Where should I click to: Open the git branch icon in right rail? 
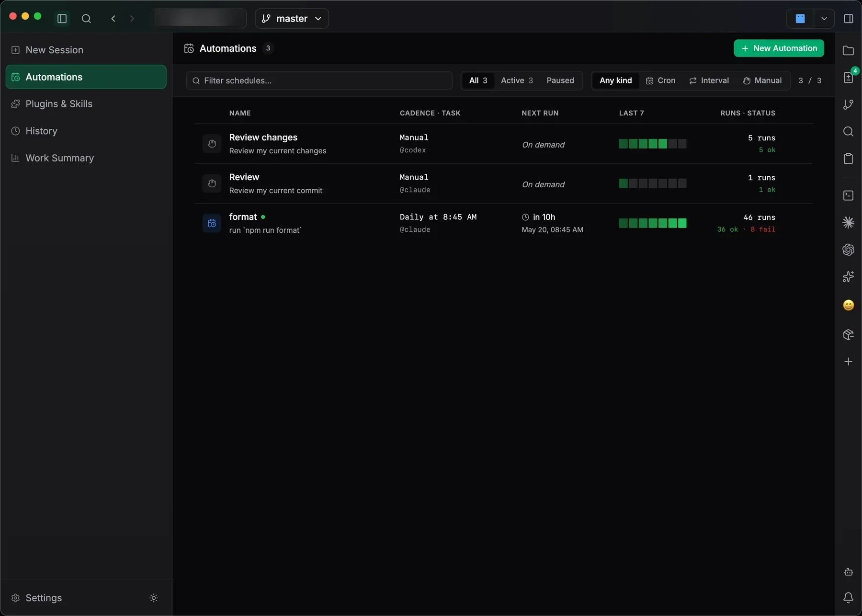coord(848,104)
